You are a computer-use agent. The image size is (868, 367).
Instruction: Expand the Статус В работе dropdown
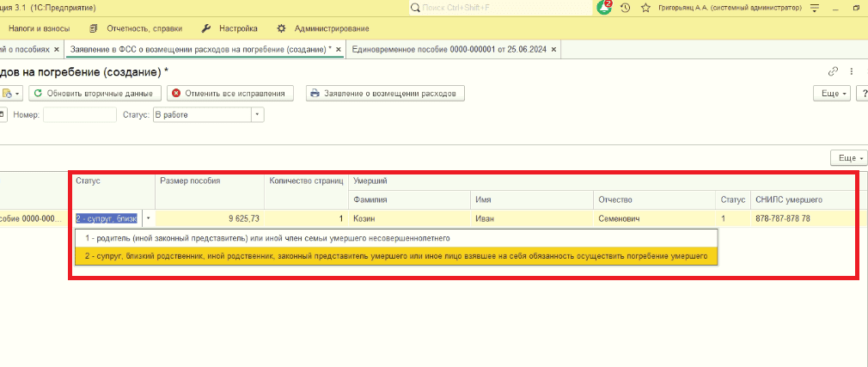[x=258, y=114]
